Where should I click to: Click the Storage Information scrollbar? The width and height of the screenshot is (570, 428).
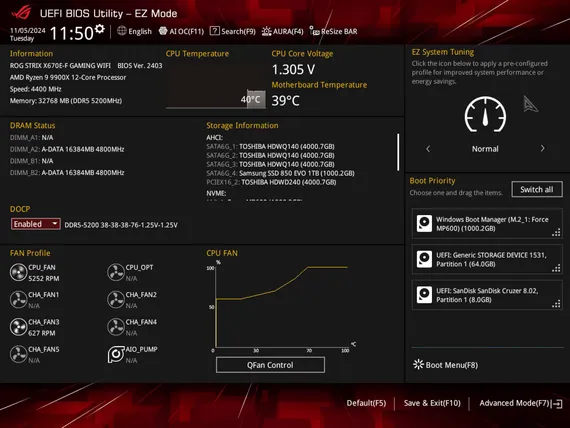tap(398, 152)
